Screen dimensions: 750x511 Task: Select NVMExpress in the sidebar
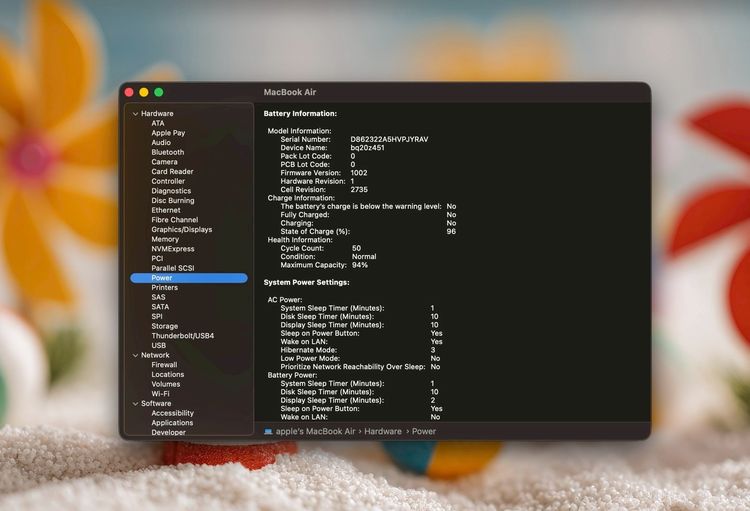click(173, 249)
